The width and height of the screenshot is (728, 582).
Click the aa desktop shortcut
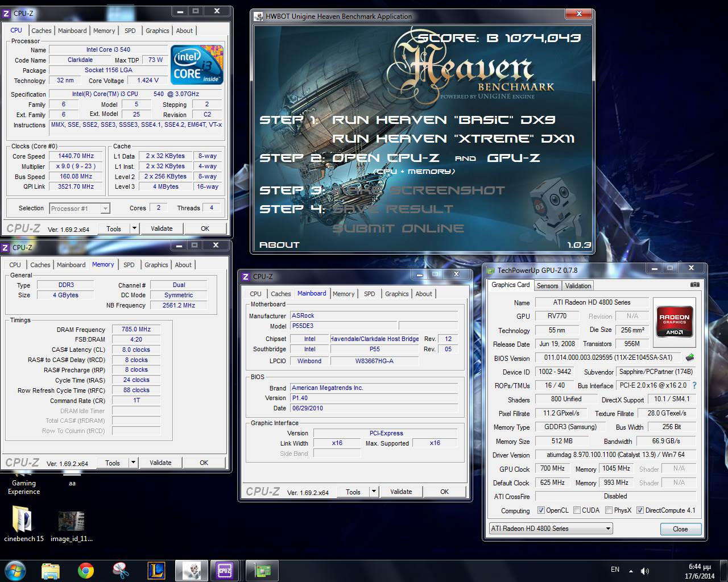tap(72, 483)
